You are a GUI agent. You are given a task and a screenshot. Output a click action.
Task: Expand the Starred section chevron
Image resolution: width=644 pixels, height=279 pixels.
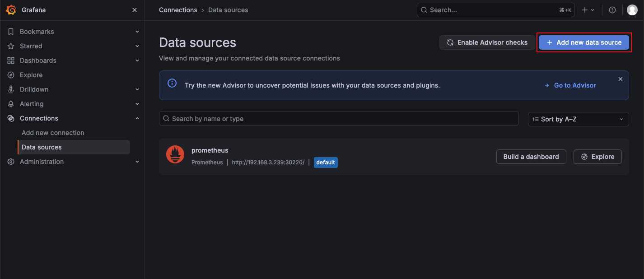[x=137, y=46]
